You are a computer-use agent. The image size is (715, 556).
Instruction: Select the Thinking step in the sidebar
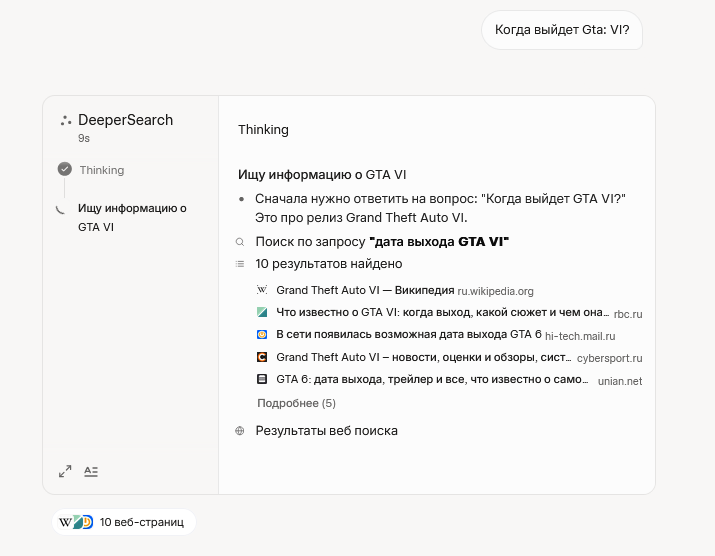(102, 170)
